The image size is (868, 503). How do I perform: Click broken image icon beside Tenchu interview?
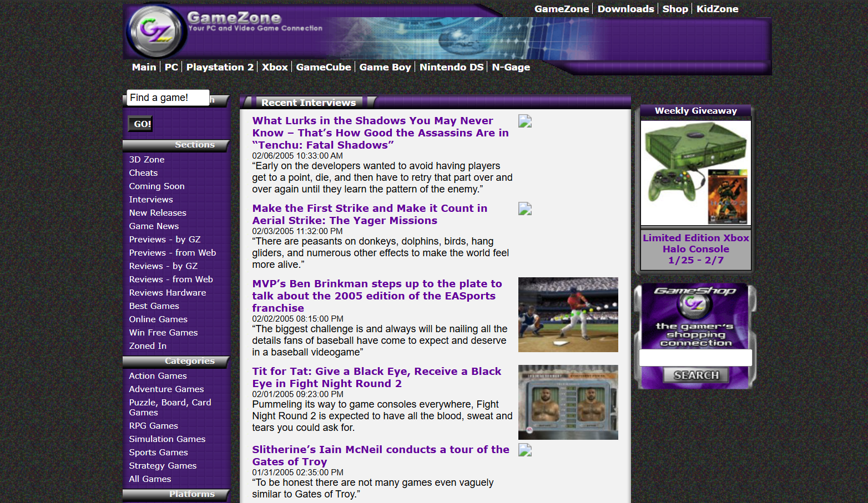point(525,121)
